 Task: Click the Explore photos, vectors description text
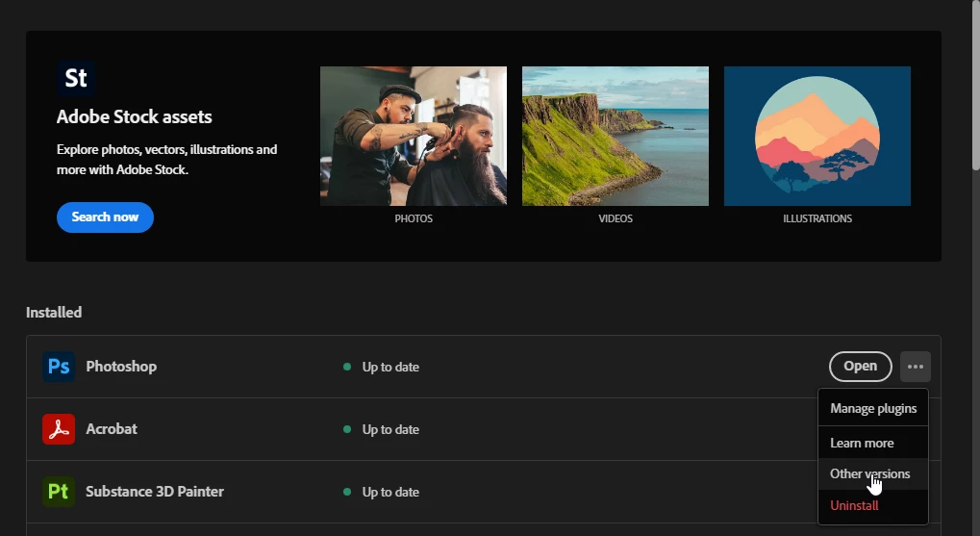pos(167,160)
